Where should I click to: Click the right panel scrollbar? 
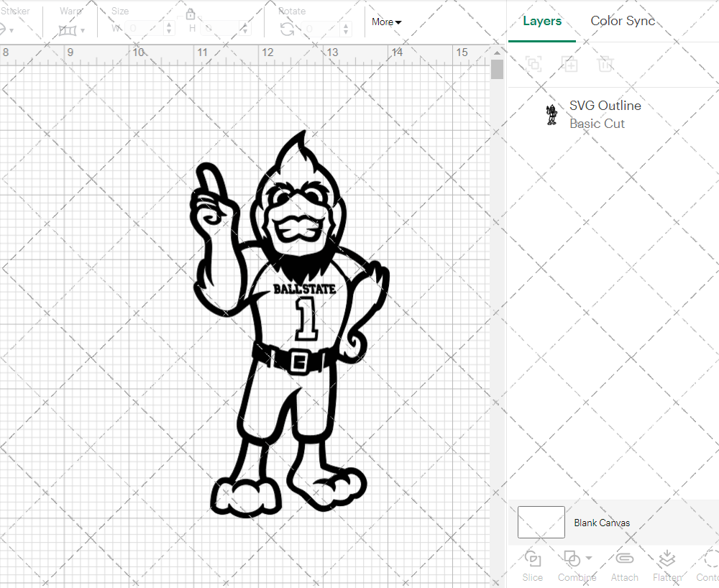[x=496, y=68]
